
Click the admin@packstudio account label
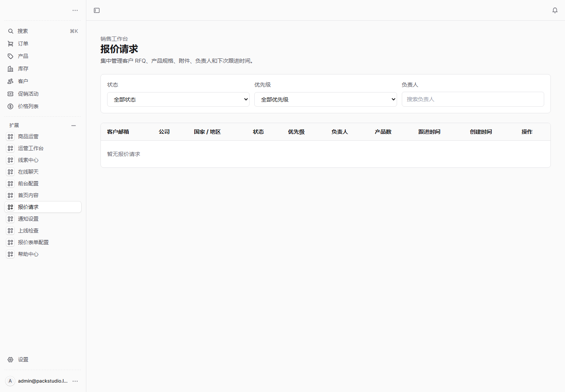click(43, 381)
